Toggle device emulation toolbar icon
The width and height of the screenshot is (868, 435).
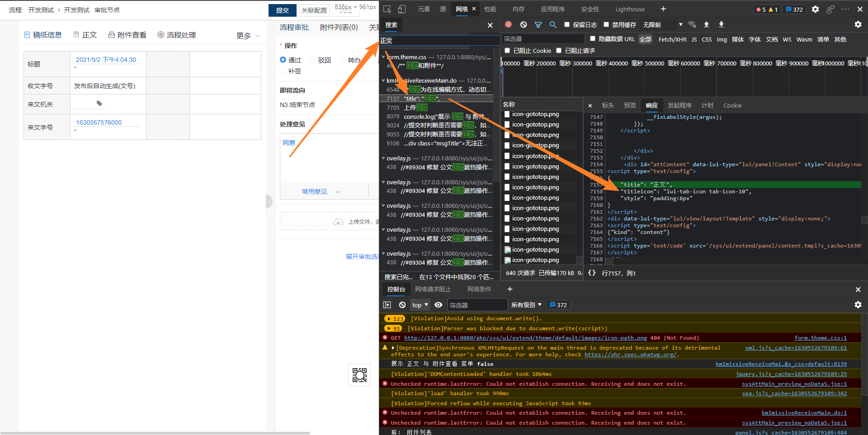click(402, 9)
